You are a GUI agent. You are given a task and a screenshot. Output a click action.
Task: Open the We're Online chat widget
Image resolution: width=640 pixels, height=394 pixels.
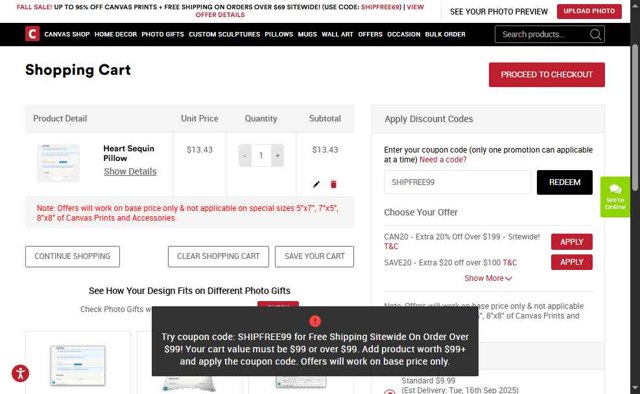coord(615,197)
